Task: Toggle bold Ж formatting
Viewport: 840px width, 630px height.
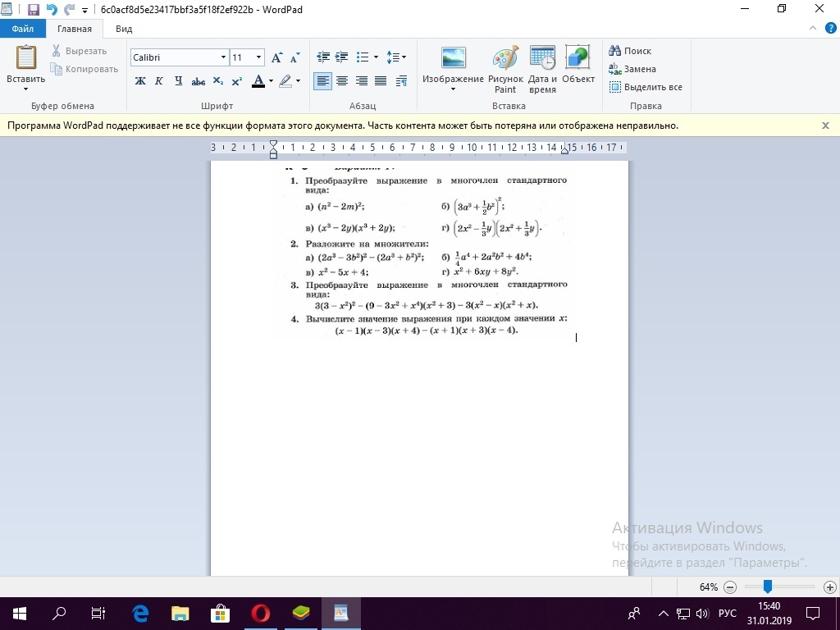Action: (139, 81)
